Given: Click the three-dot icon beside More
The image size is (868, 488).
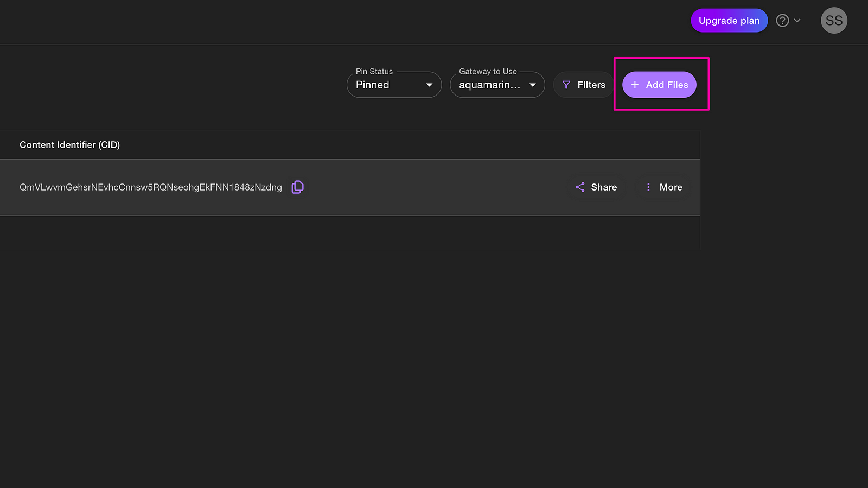Looking at the screenshot, I should pos(648,187).
